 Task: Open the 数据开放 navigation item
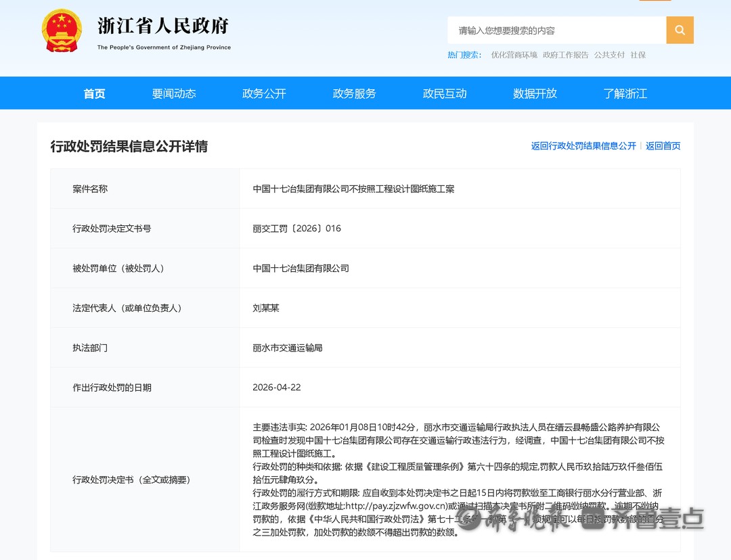click(x=535, y=93)
